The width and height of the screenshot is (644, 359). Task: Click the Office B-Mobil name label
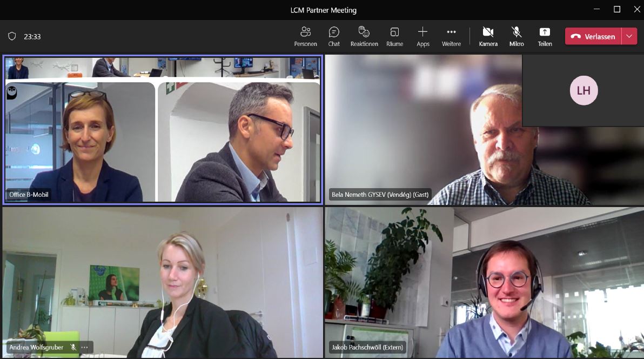pos(29,195)
